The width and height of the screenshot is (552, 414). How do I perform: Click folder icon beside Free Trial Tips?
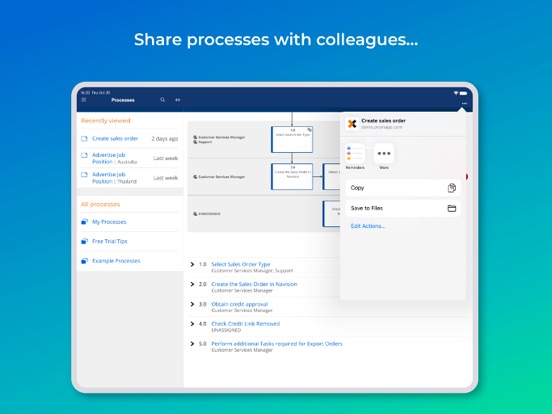[x=84, y=241]
